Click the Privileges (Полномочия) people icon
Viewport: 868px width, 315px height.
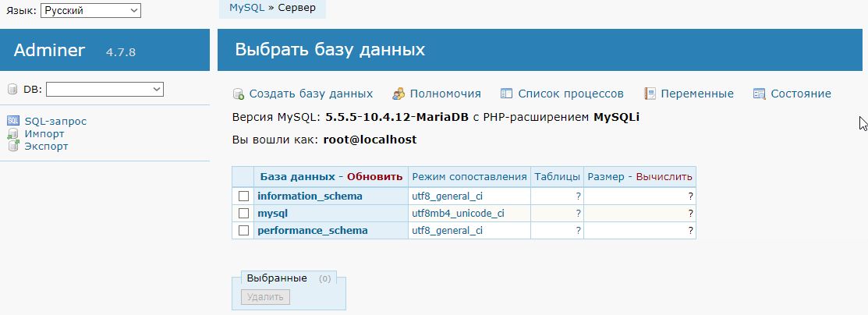point(399,94)
